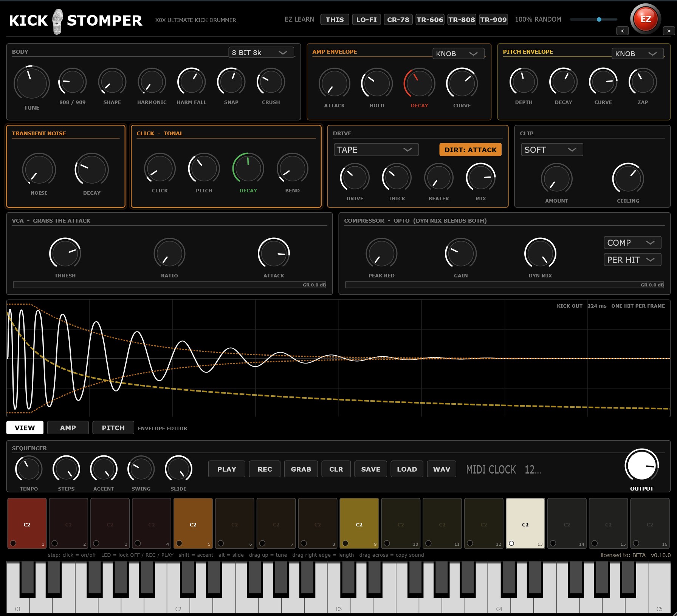Switch to the AMP envelope tab
The image size is (677, 616).
point(68,428)
